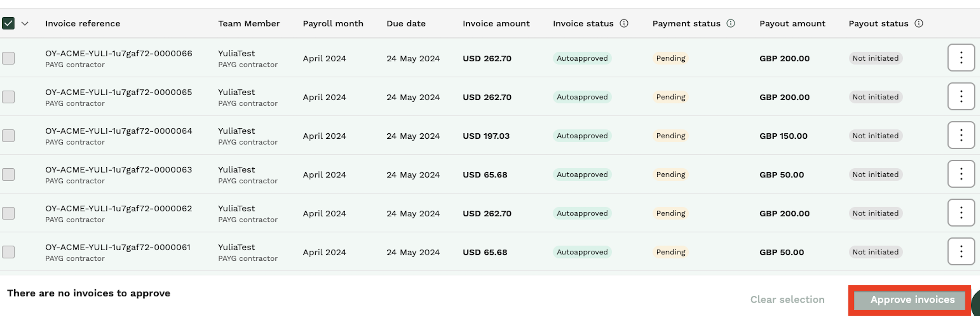The height and width of the screenshot is (316, 980).
Task: Open the Payout status info tooltip
Action: [x=919, y=23]
